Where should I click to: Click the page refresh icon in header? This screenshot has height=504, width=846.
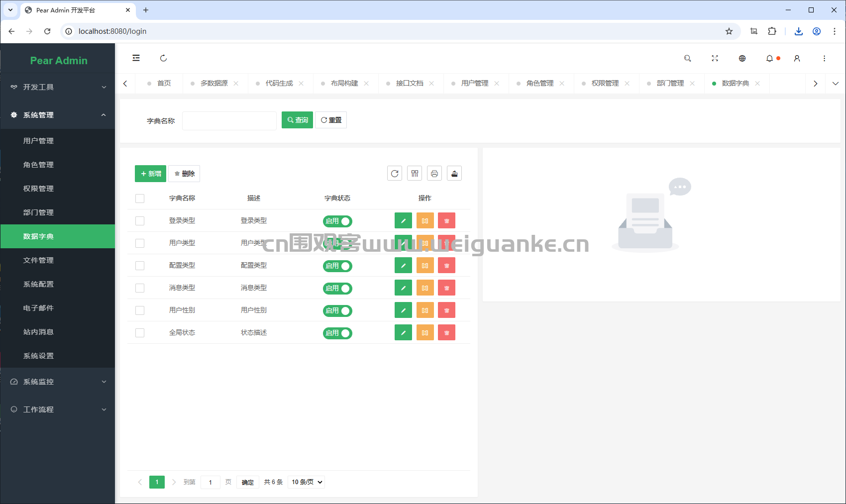[163, 58]
